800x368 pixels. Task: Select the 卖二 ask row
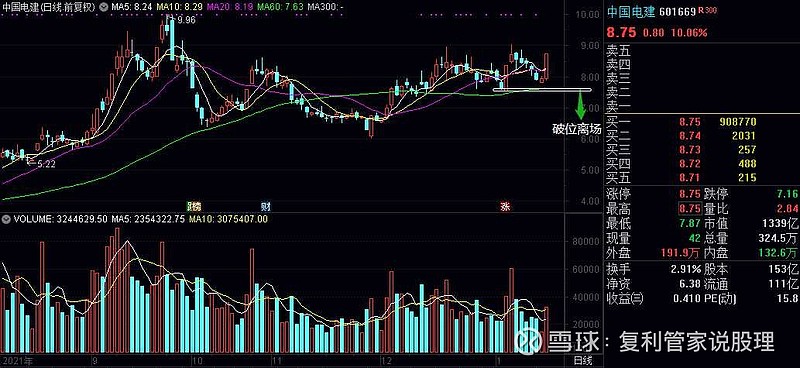coord(703,93)
